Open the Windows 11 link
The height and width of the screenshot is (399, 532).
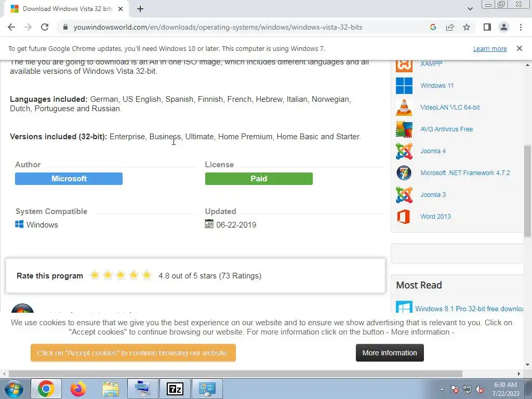coord(437,86)
